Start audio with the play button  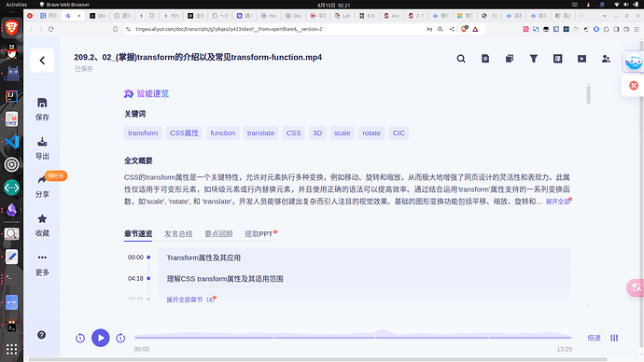[100, 338]
